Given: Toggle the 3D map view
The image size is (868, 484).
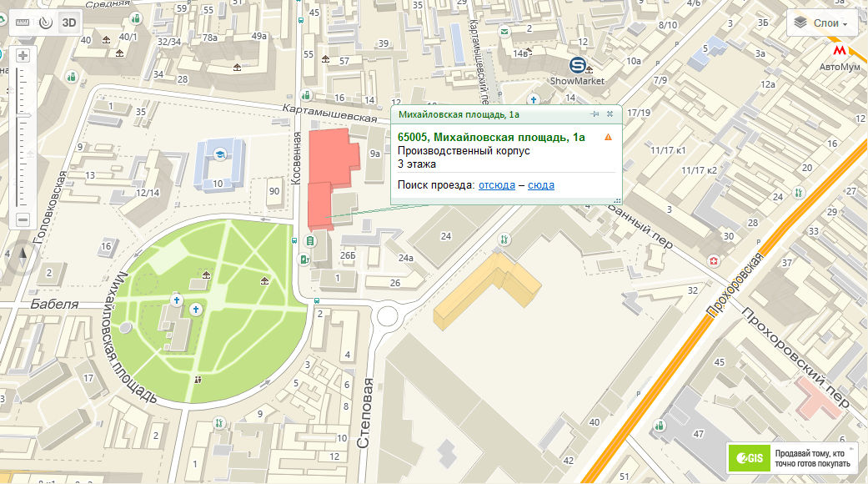Looking at the screenshot, I should point(68,23).
